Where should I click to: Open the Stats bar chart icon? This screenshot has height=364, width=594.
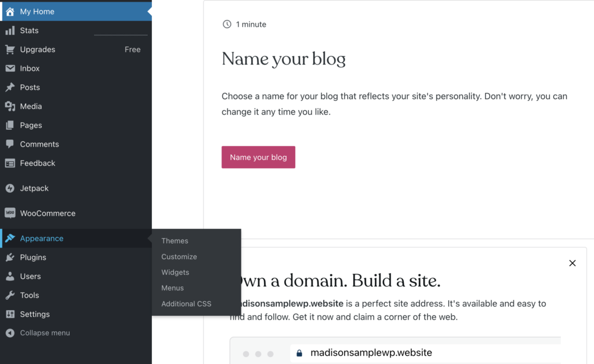(x=10, y=31)
